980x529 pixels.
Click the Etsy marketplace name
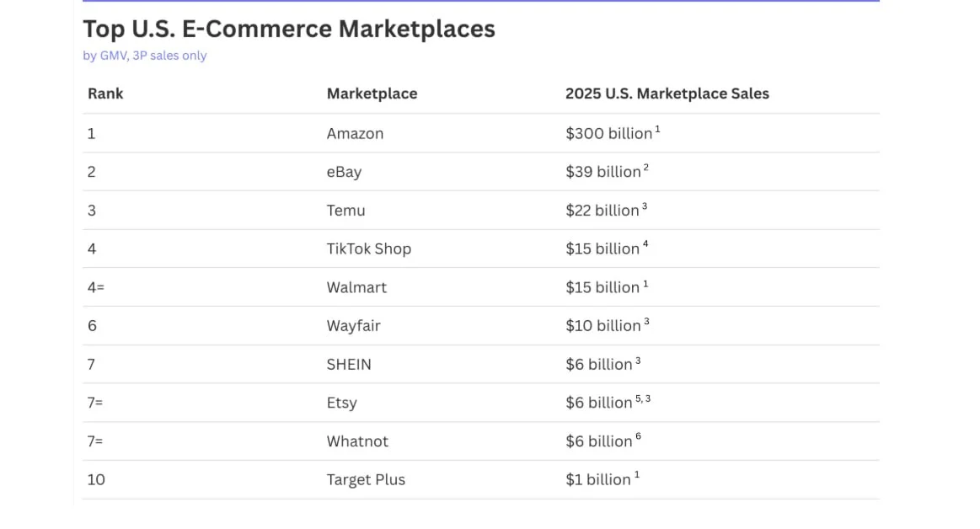341,403
